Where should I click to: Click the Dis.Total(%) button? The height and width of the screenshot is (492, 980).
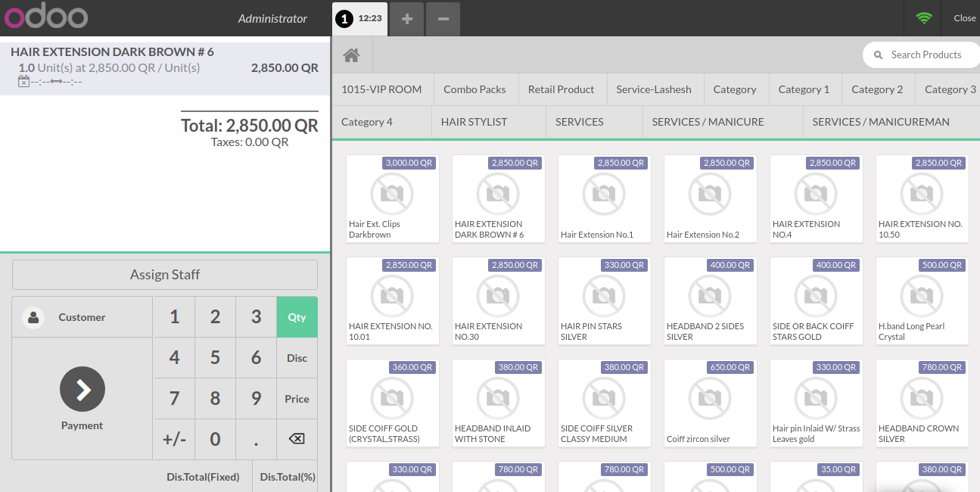tap(288, 477)
